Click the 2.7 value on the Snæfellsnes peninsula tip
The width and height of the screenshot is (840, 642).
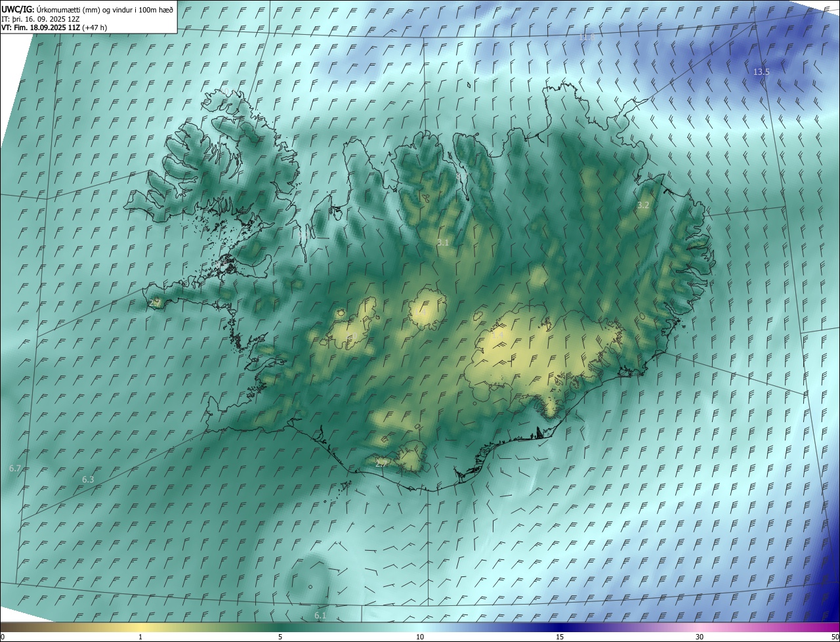156,303
